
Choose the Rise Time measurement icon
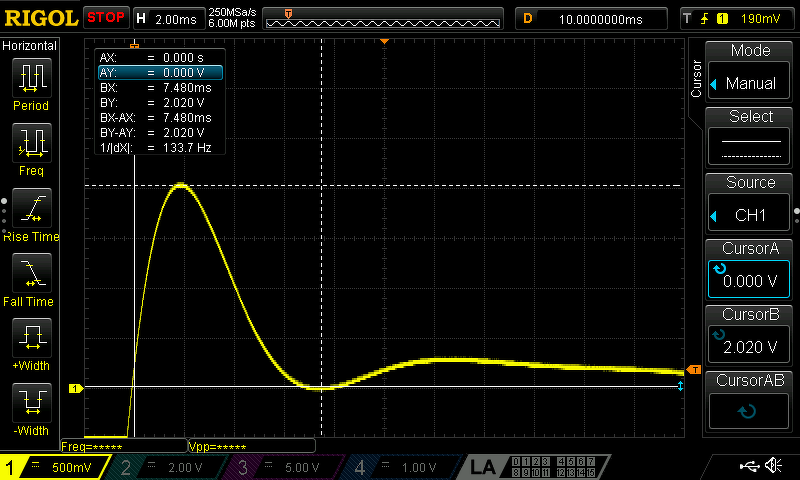click(32, 208)
